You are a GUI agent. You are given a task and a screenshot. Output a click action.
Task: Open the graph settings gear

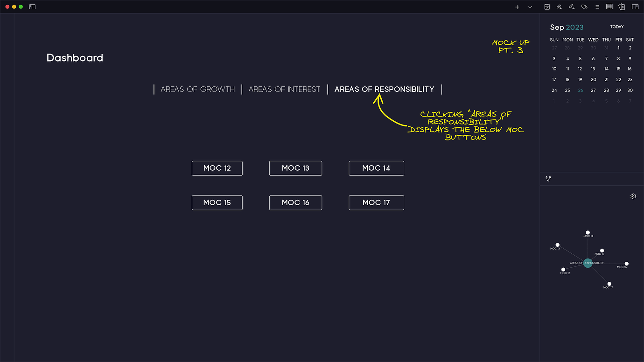click(x=633, y=196)
